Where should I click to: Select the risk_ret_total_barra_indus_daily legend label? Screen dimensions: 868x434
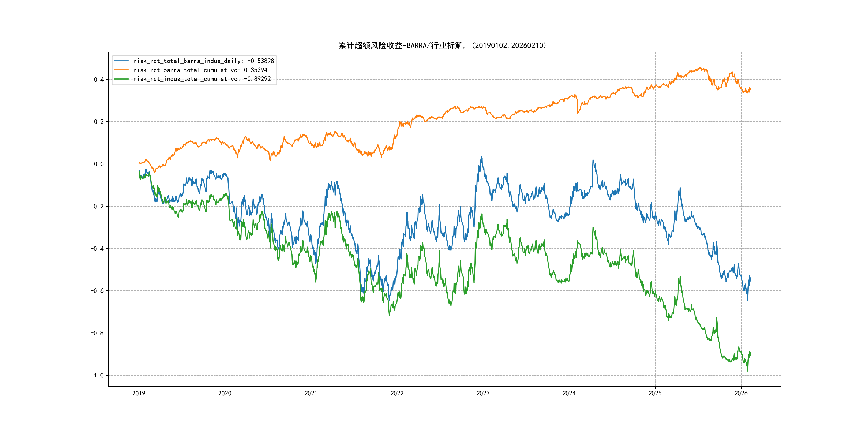click(204, 61)
